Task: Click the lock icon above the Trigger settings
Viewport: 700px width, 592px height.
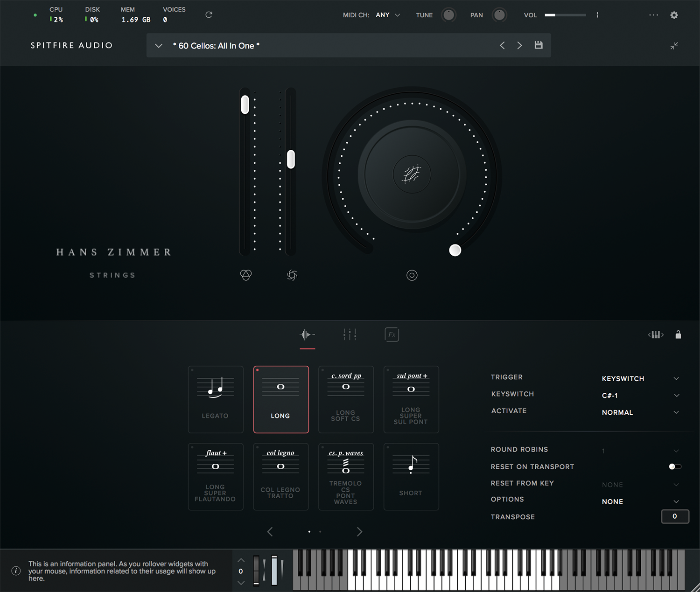Action: point(678,334)
